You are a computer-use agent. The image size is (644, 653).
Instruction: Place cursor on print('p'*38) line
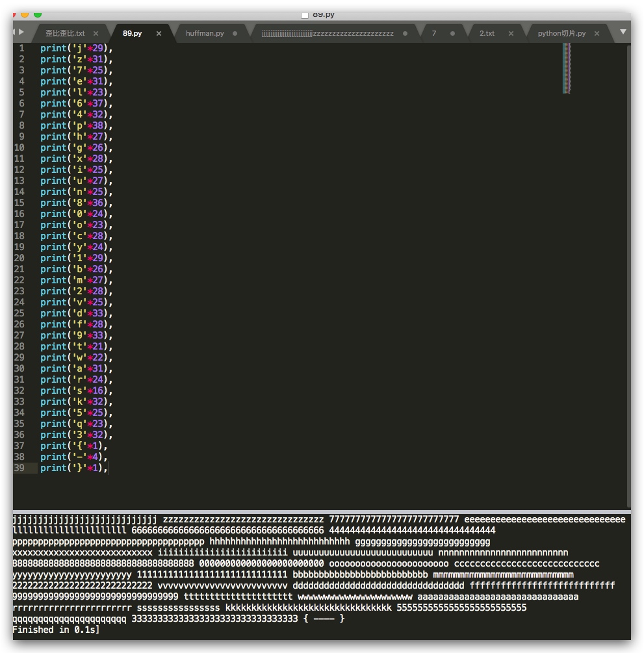(x=76, y=126)
